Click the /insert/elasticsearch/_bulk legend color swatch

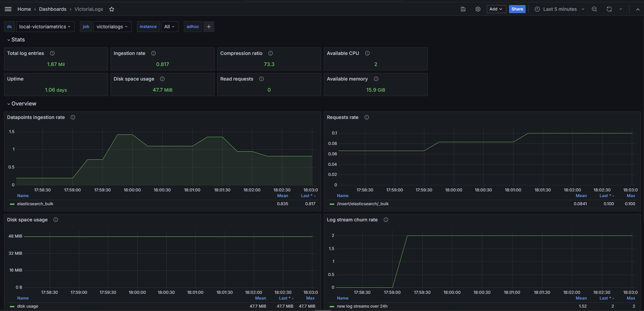click(332, 204)
